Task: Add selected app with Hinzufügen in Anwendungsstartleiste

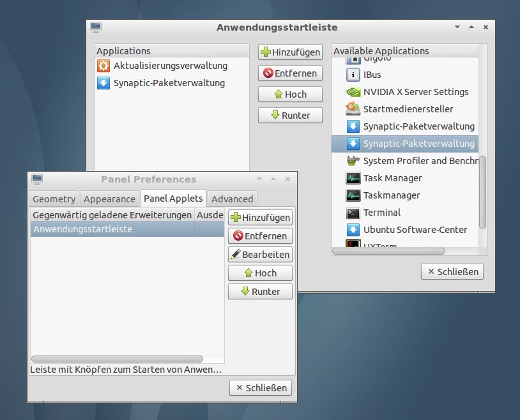Action: coord(290,52)
